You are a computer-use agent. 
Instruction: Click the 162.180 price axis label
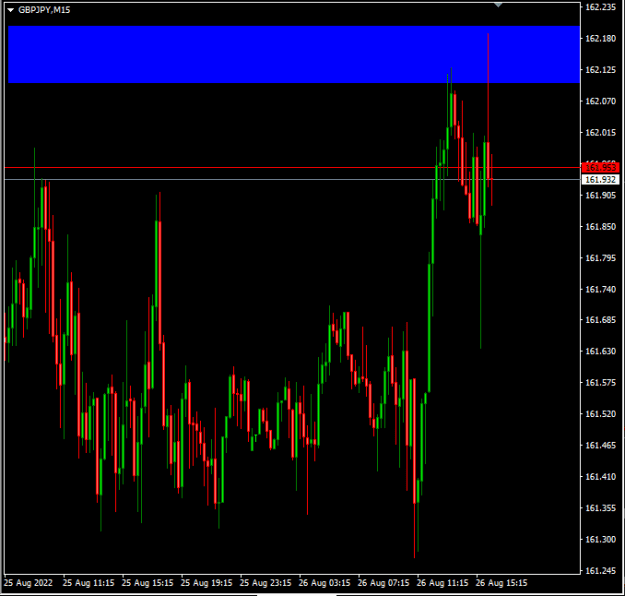click(x=600, y=39)
